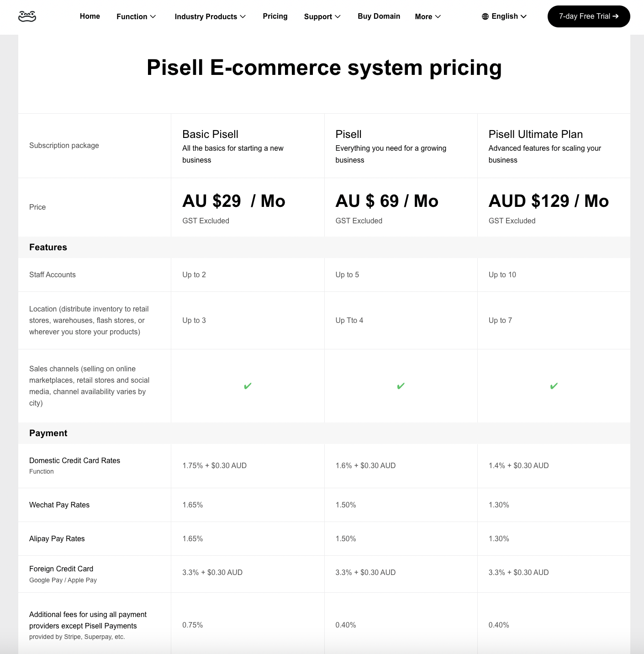Click the Up to 7 locations cell

[500, 320]
